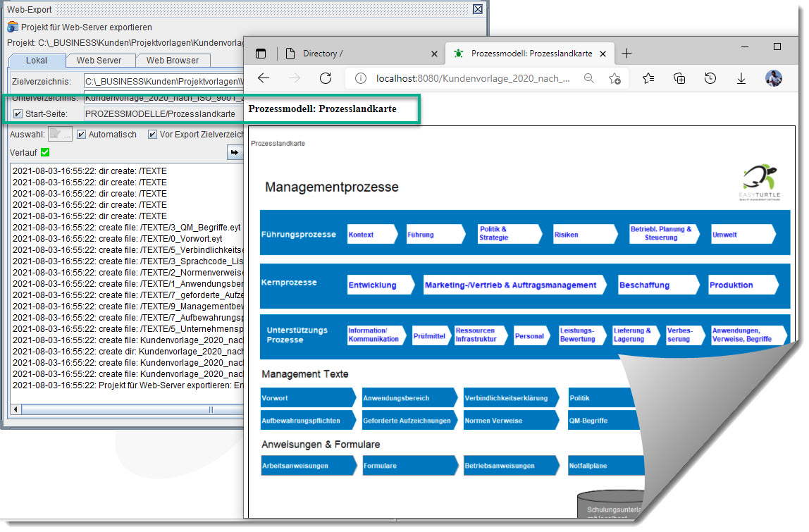Open the Collections icon
809x532 pixels.
click(x=679, y=78)
